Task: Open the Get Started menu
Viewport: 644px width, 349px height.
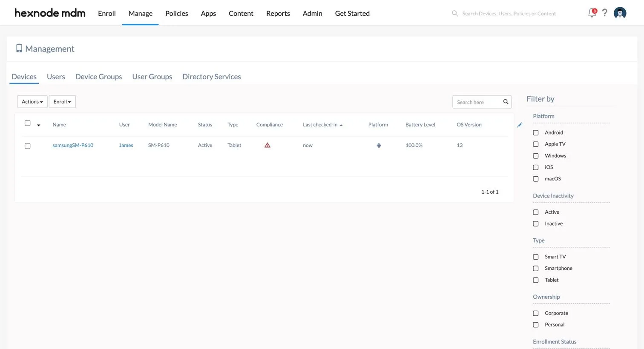Action: tap(352, 13)
